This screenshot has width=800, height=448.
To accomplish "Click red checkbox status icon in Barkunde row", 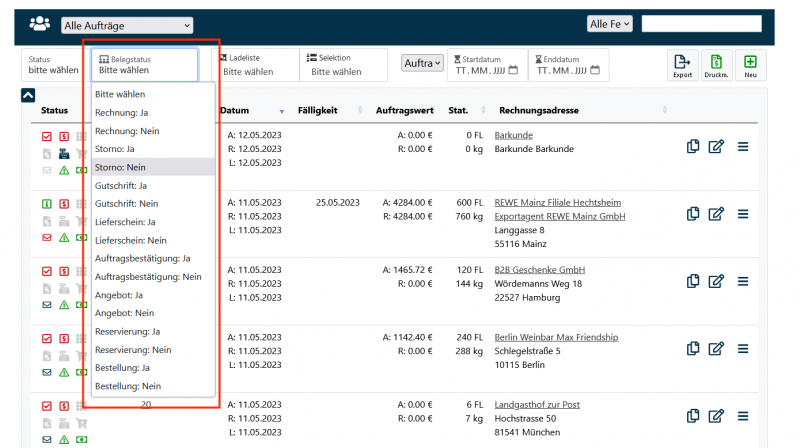I will [46, 137].
